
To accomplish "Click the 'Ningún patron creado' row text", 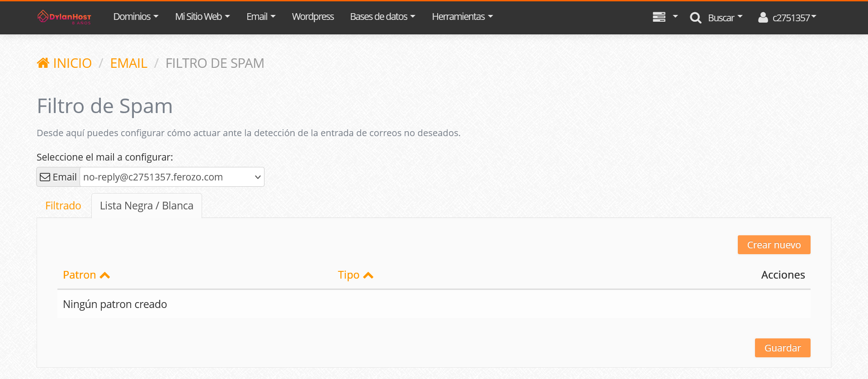I will click(115, 304).
